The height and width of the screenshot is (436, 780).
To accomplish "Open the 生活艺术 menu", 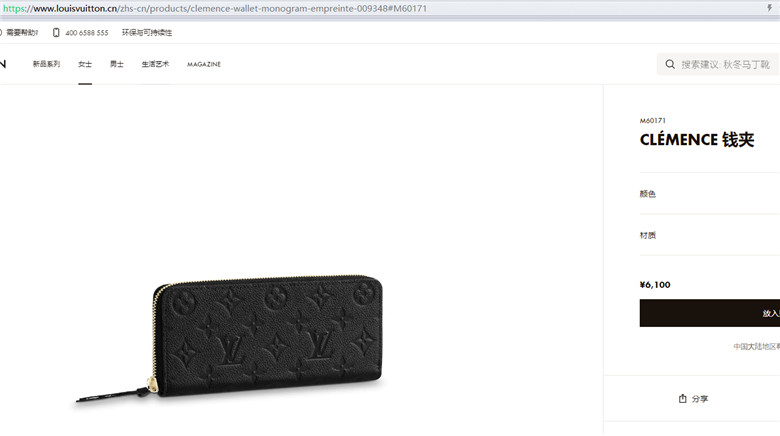I will [x=155, y=64].
